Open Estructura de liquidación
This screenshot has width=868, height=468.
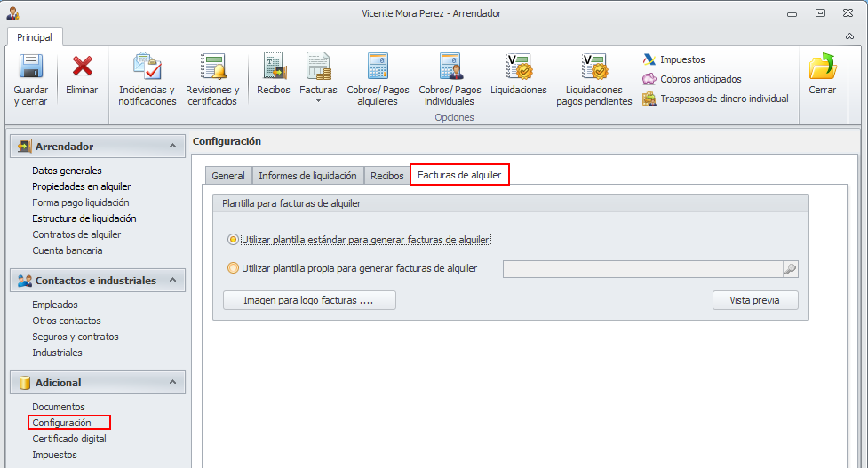pos(84,218)
